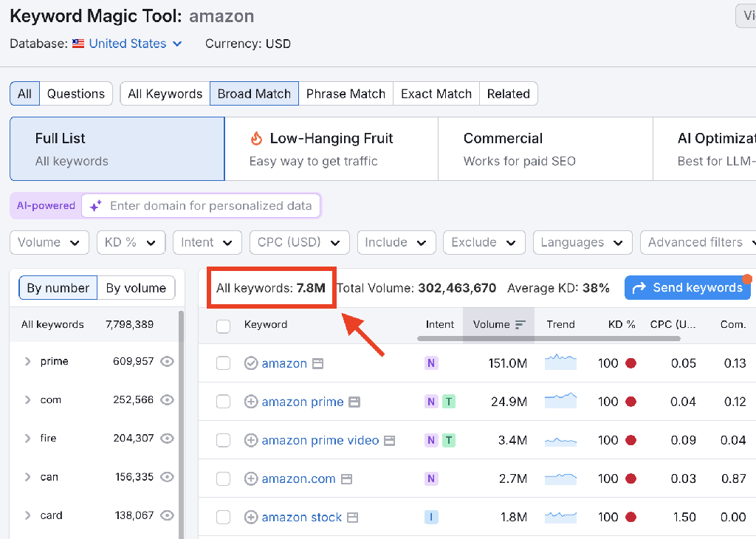The height and width of the screenshot is (539, 756).
Task: Toggle the eye icon for com group
Action: (167, 399)
